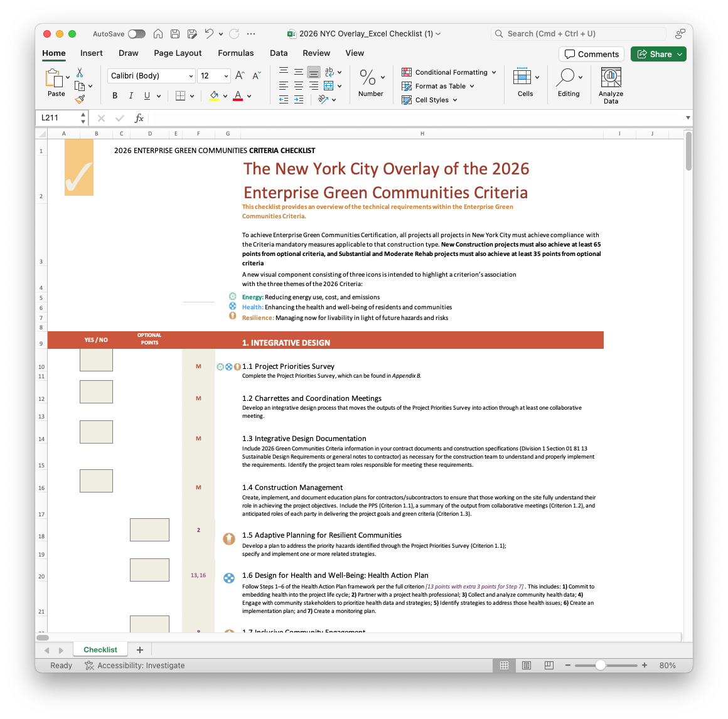Image resolution: width=728 pixels, height=719 pixels.
Task: Add a new sheet with plus button
Action: pyautogui.click(x=140, y=650)
